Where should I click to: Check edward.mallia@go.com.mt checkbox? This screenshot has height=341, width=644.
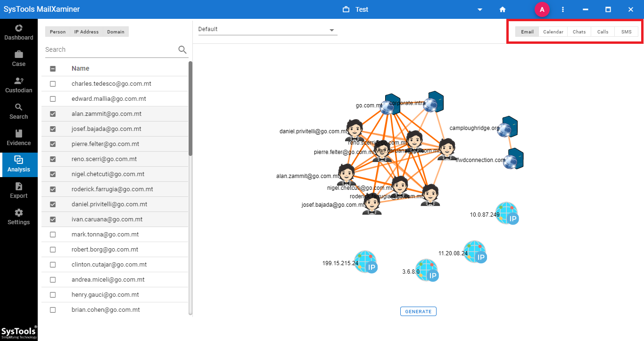coord(53,99)
